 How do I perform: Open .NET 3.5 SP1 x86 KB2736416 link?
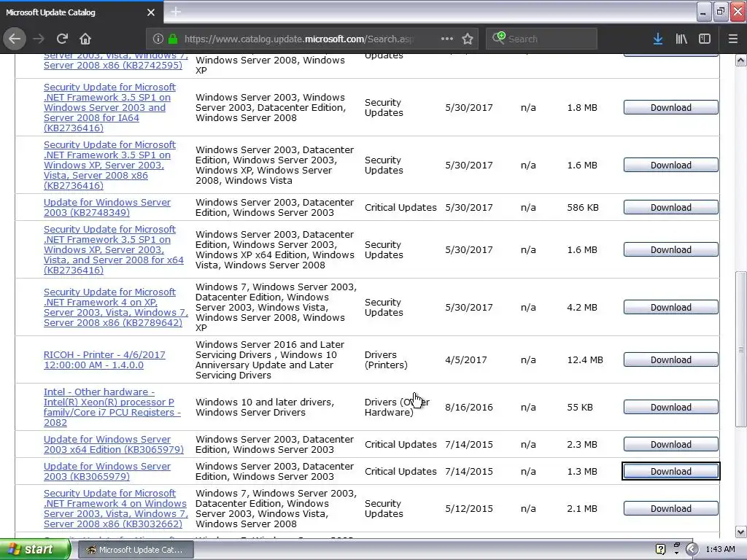point(109,166)
